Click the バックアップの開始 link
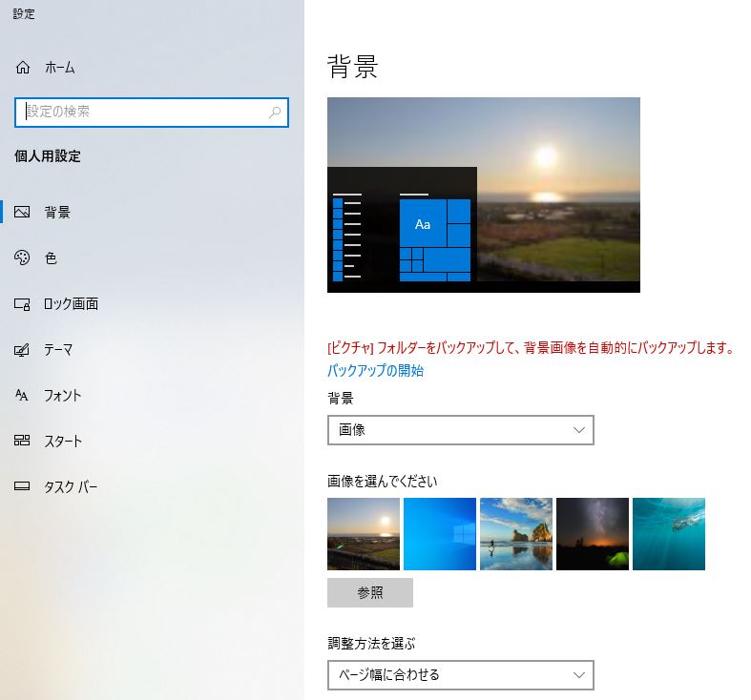The width and height of the screenshot is (751, 700). click(x=375, y=371)
